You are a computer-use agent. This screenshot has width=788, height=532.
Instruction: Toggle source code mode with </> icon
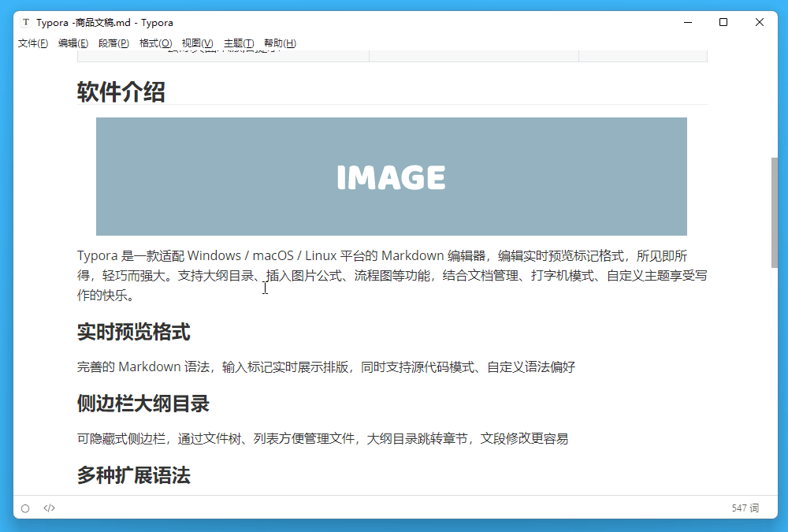(x=49, y=508)
